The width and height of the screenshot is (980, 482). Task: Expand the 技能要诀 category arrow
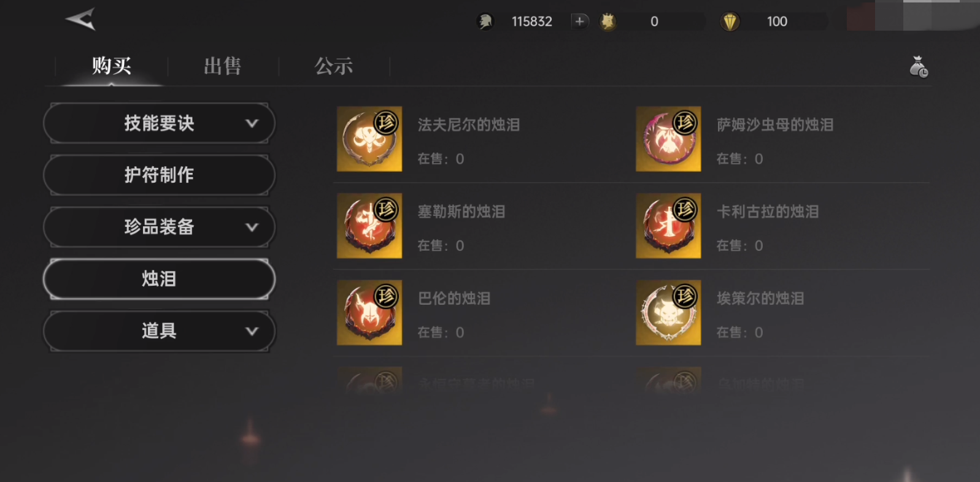252,123
